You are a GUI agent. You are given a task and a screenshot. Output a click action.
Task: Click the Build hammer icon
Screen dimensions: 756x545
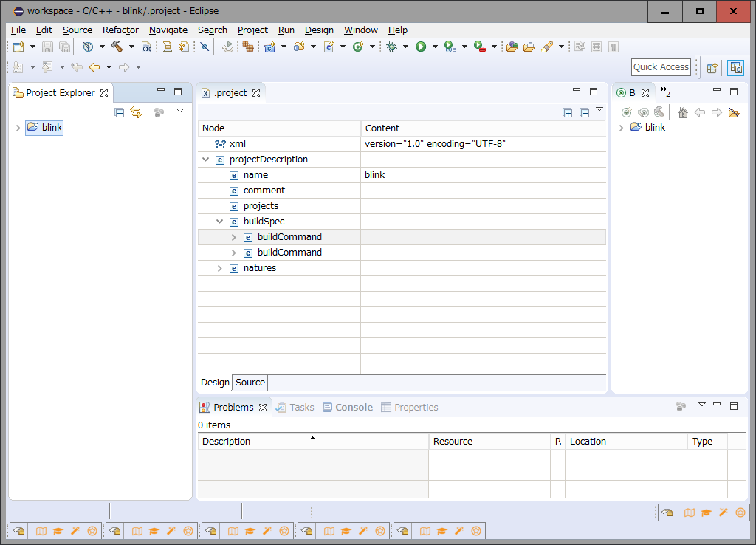(117, 47)
